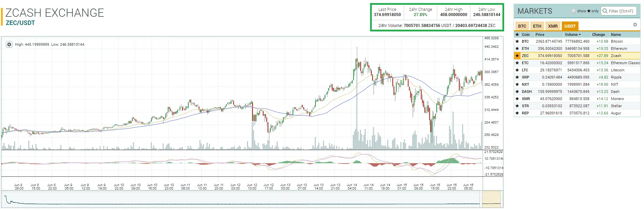Click the chart range selector handle
This screenshot has width=644, height=210.
pos(491,199)
